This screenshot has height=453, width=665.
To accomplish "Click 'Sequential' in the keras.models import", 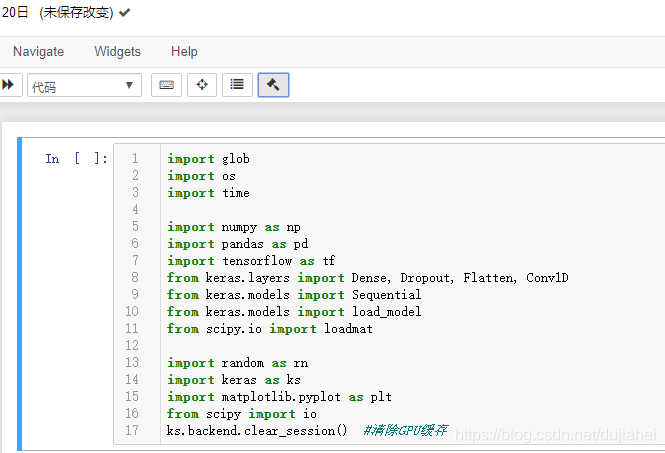I will coord(386,294).
